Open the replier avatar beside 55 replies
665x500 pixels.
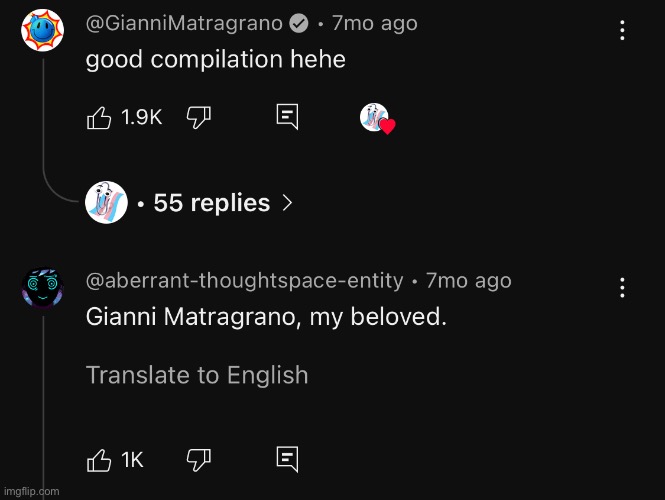click(106, 203)
